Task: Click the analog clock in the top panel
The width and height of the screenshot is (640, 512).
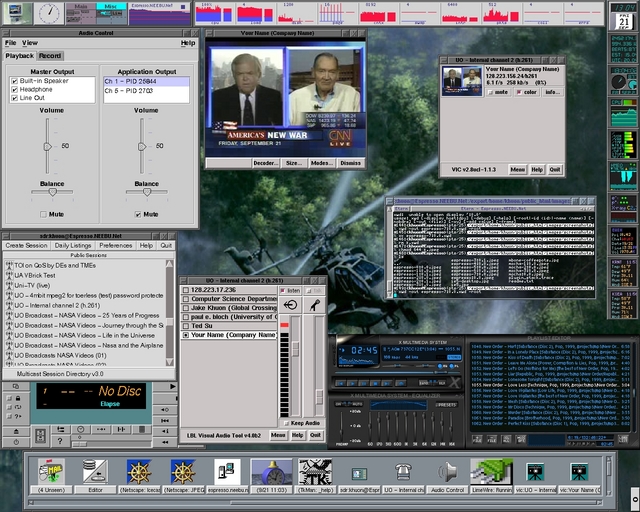Action: click(x=49, y=13)
